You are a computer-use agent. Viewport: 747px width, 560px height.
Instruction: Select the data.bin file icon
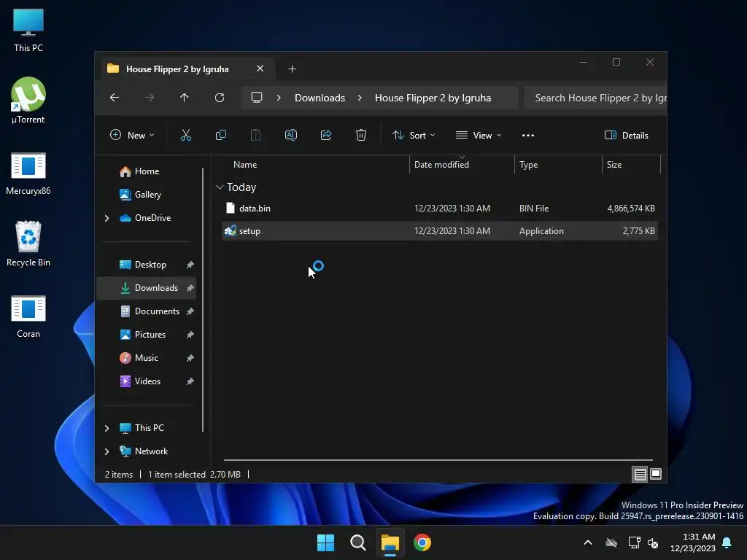[x=230, y=208]
